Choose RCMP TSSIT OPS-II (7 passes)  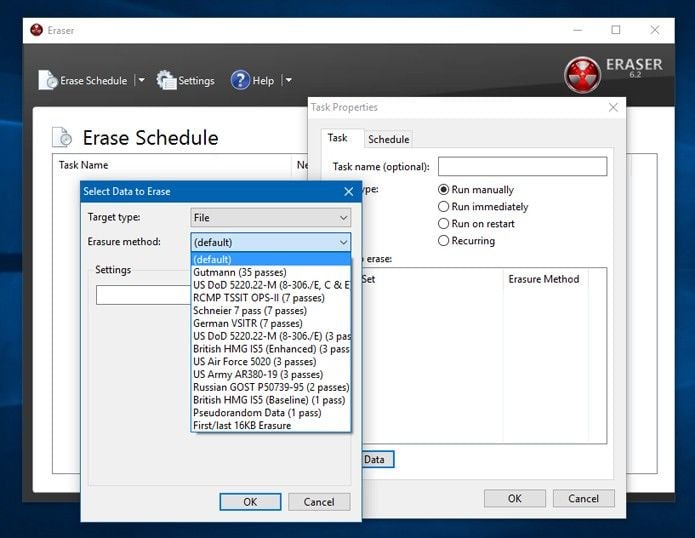[x=271, y=298]
